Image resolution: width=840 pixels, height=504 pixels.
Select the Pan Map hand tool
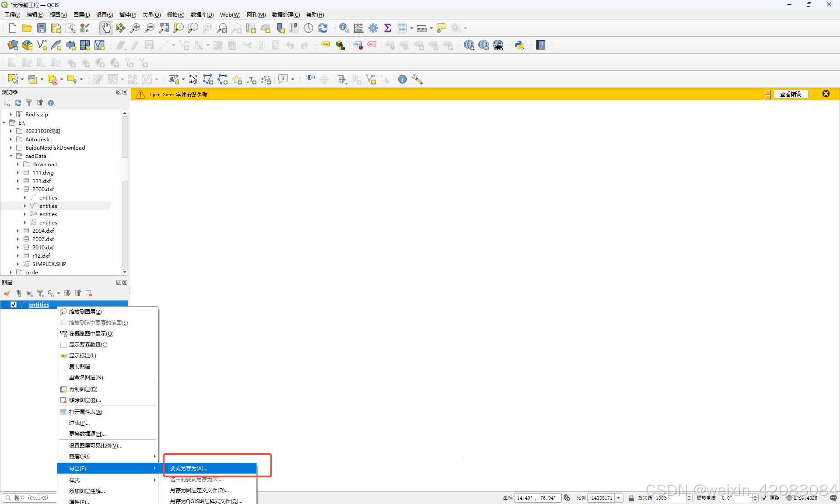click(x=106, y=28)
